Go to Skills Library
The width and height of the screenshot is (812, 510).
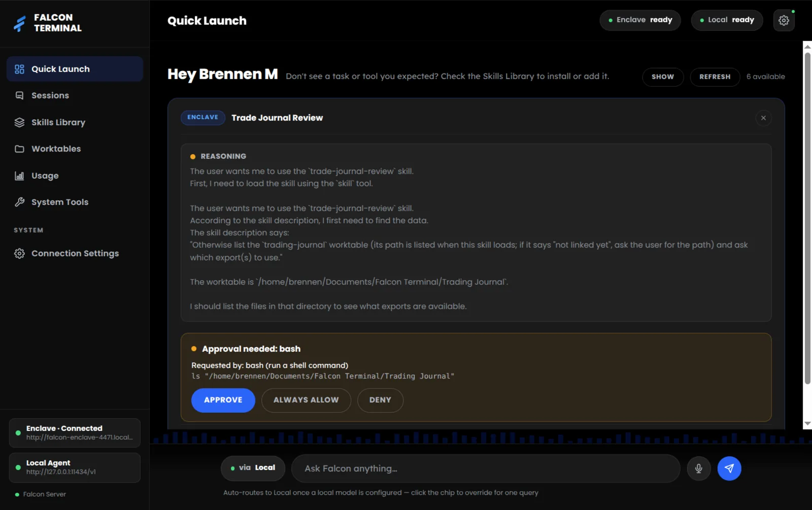75,122
